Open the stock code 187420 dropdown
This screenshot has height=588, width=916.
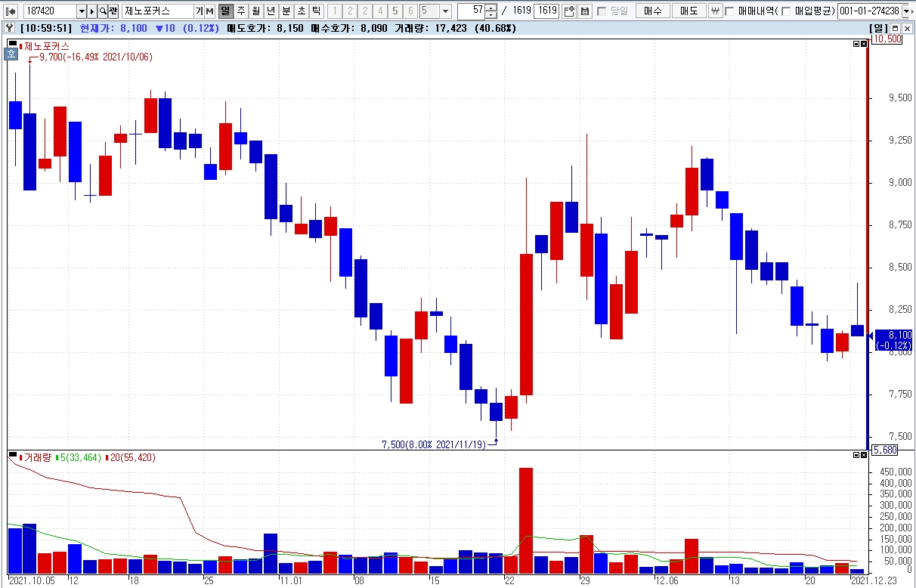(82, 11)
